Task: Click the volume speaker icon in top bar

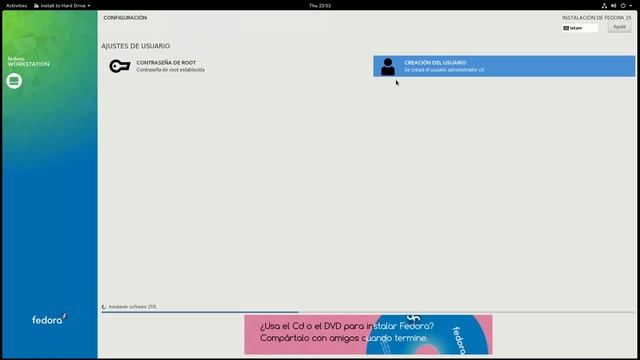Action: (x=613, y=6)
